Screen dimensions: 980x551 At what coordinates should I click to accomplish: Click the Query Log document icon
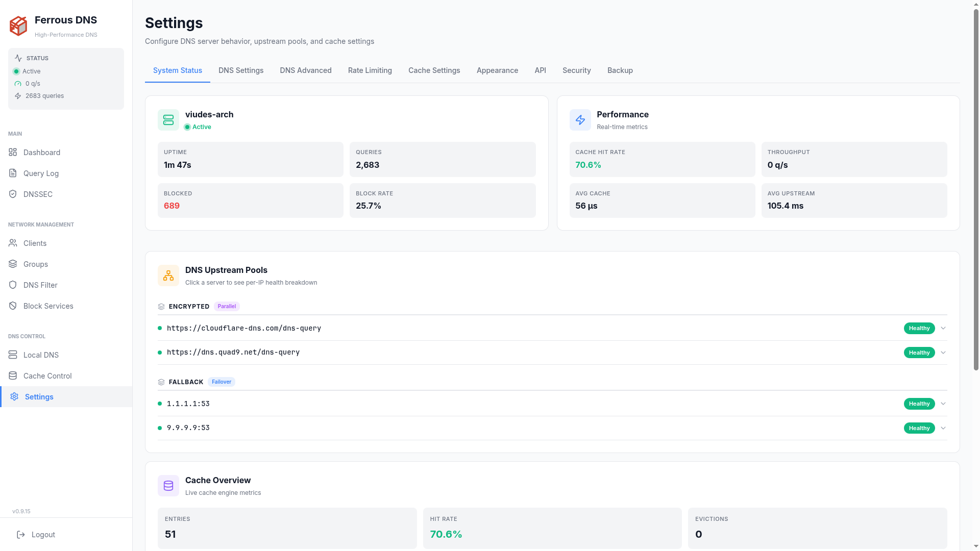tap(13, 173)
